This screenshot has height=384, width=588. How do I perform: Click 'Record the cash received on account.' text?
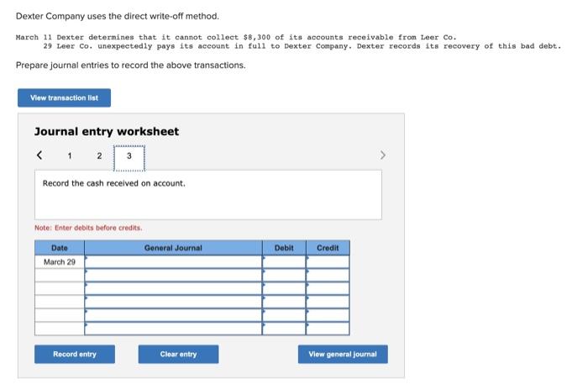(114, 183)
